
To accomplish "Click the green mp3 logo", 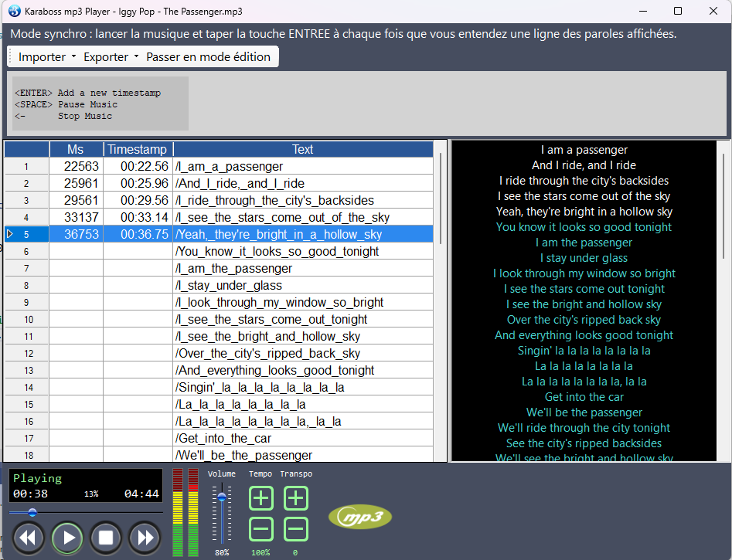I will pos(360,518).
